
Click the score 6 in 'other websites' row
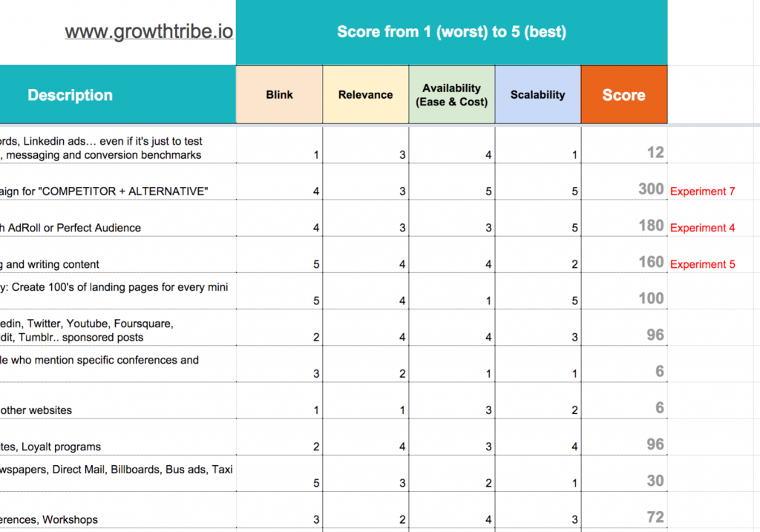click(x=624, y=401)
